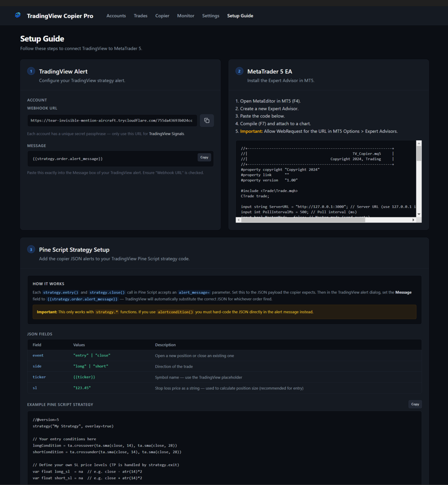Click the TradingView Copier Pro title
This screenshot has width=448, height=485.
[x=60, y=16]
